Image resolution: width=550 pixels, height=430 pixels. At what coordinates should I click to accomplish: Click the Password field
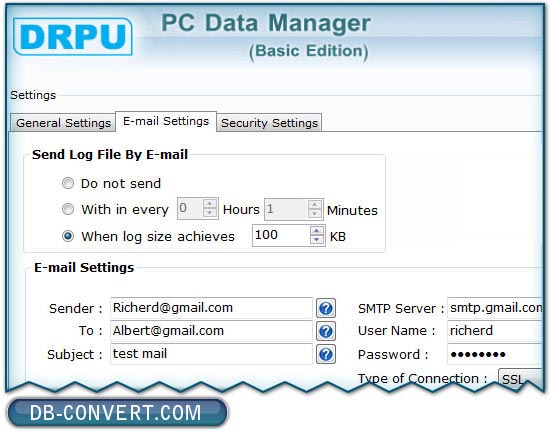[x=495, y=354]
